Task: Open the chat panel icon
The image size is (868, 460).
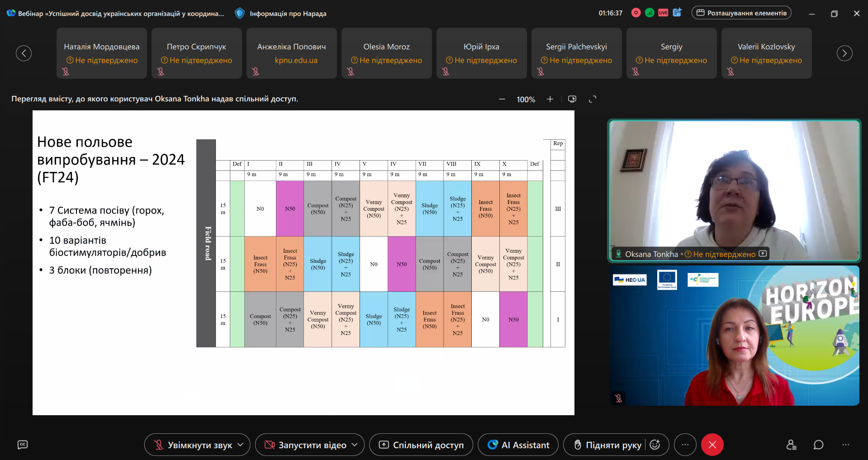Action: coord(818,445)
